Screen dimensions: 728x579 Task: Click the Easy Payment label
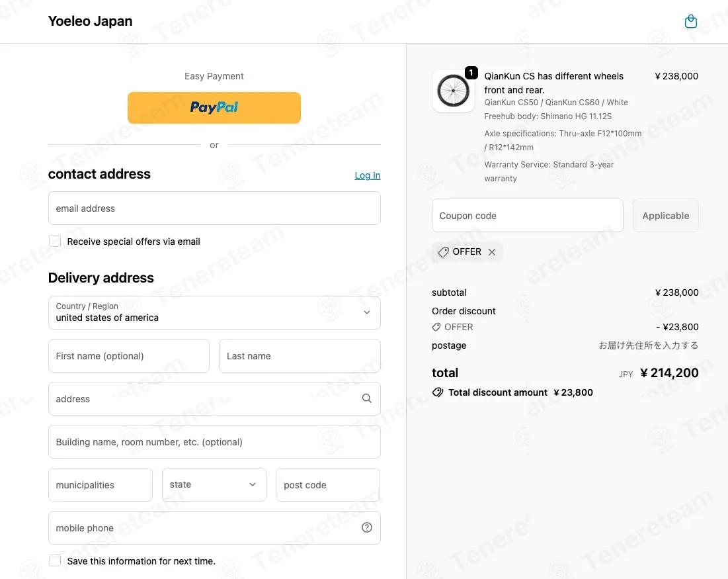pyautogui.click(x=214, y=76)
